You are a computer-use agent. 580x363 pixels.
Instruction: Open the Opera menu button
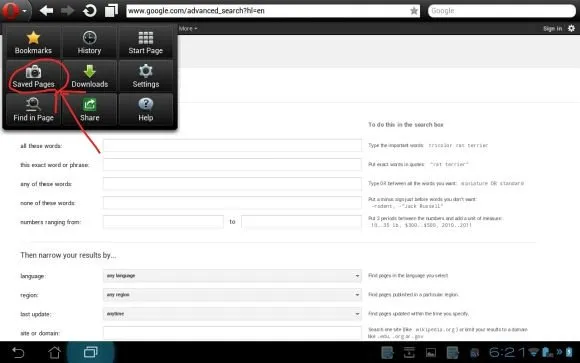pos(15,11)
